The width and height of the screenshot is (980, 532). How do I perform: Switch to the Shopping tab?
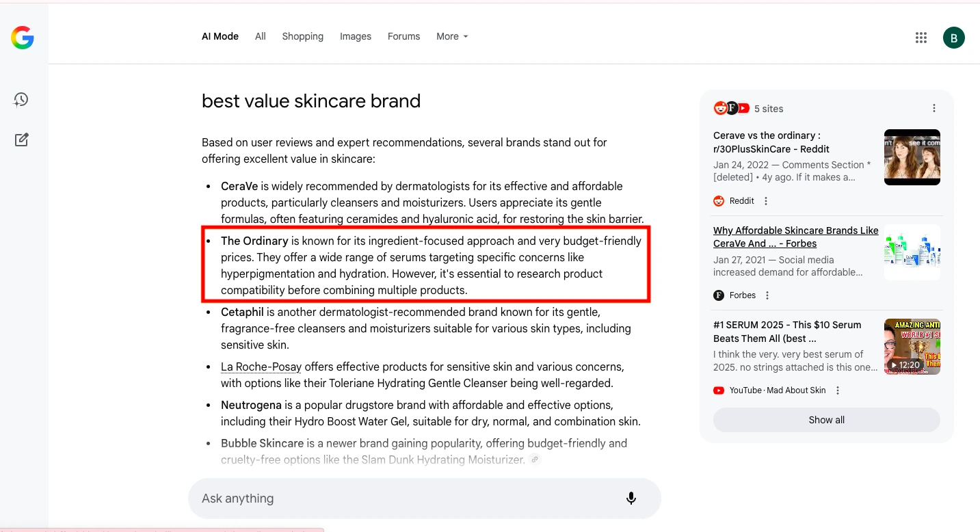302,36
